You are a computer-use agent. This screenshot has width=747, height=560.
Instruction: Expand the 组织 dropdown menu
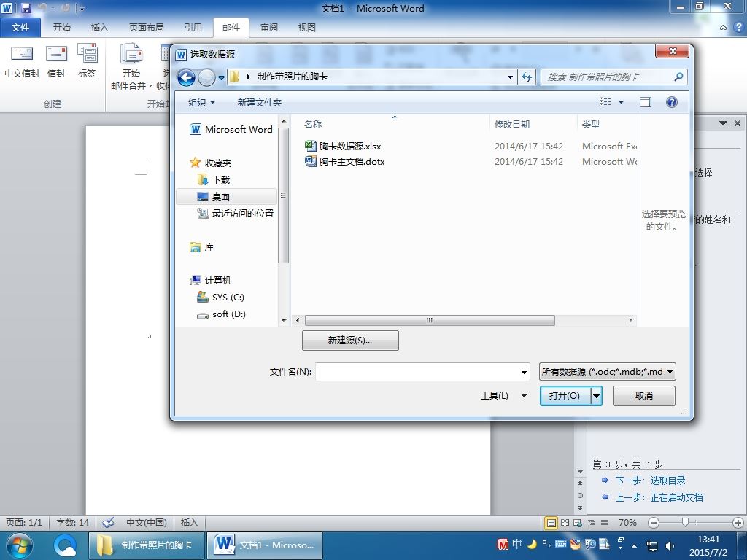pos(201,102)
